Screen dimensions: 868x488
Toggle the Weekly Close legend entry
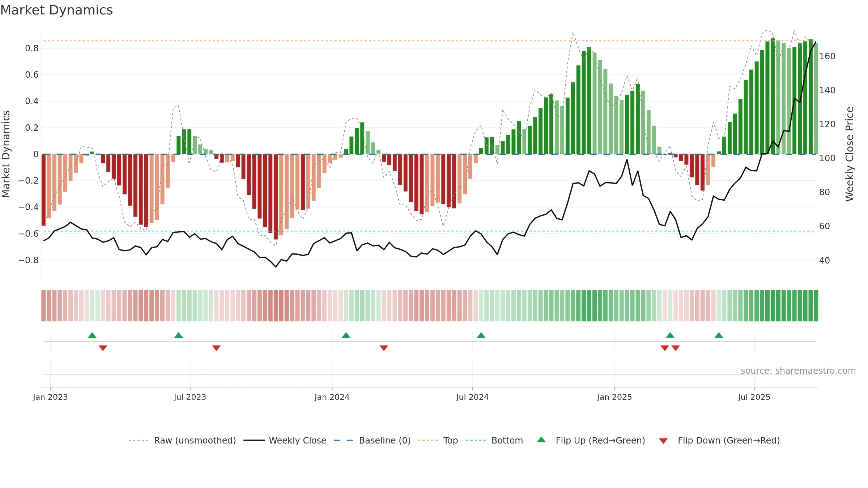click(285, 440)
